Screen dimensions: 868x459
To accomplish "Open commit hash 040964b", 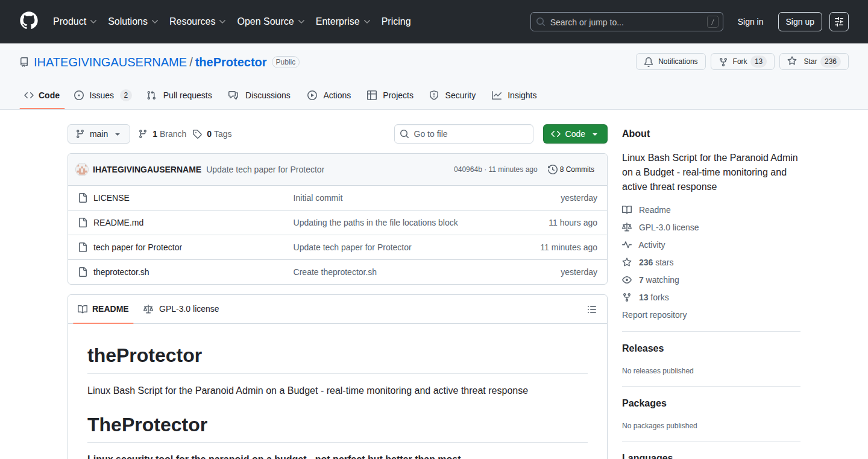I will point(468,169).
